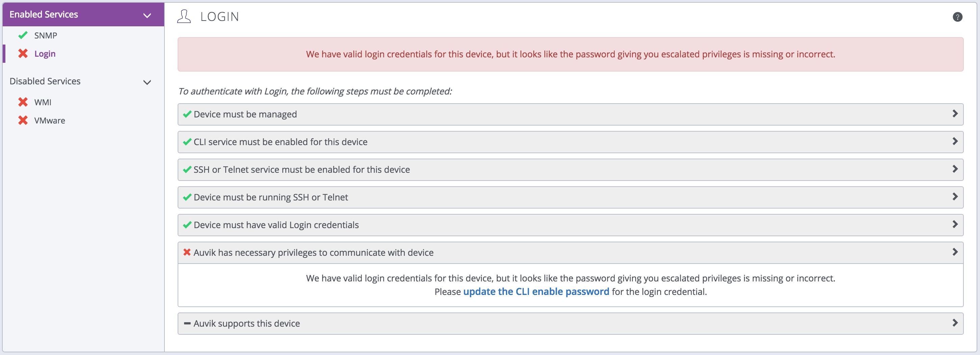Expand the SSH or Telnet service check row
This screenshot has height=355, width=980.
point(955,169)
